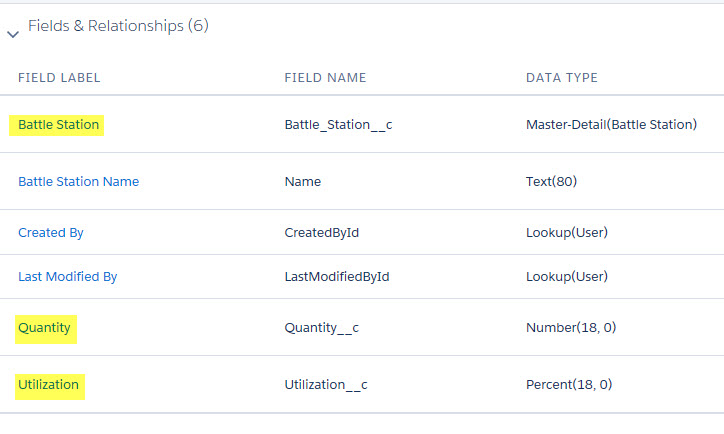Collapse the Fields & Relationships section chevron
Image resolution: width=724 pixels, height=434 pixels.
pyautogui.click(x=13, y=33)
